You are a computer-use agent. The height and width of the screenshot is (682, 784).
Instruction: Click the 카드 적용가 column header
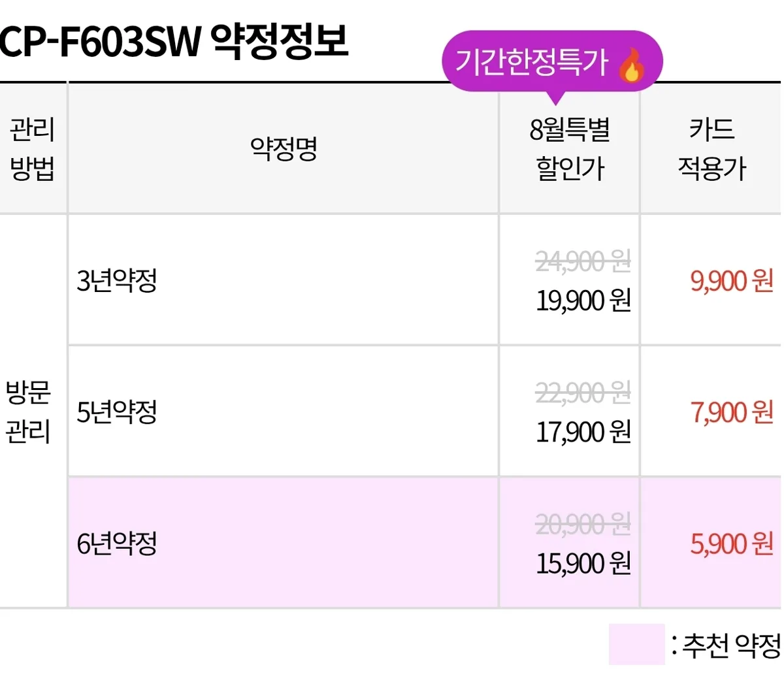coord(711,149)
